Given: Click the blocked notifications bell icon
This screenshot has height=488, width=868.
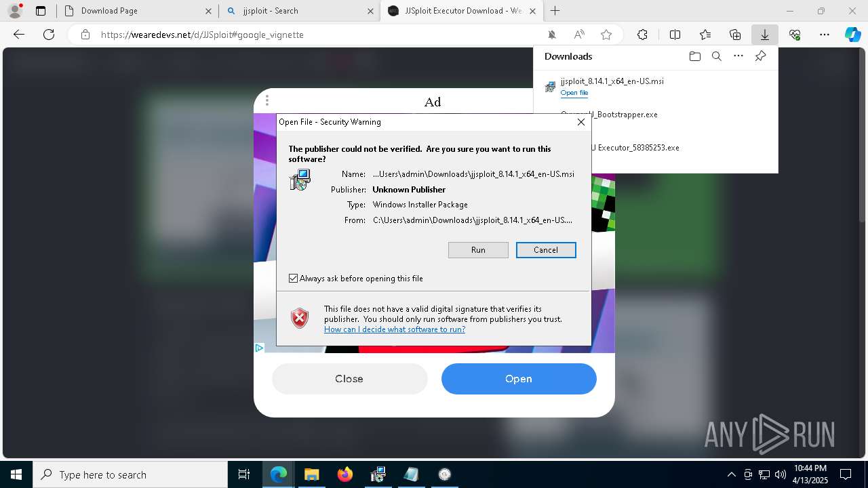Looking at the screenshot, I should 552,35.
